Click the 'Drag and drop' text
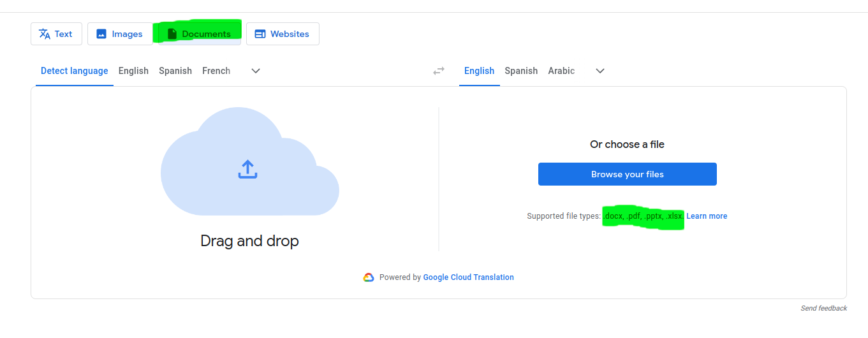 pos(249,240)
